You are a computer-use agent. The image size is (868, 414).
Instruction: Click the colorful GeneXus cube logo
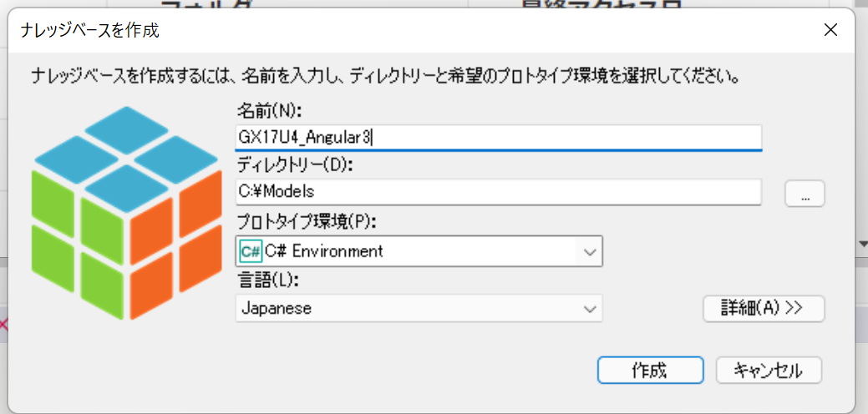pos(125,213)
